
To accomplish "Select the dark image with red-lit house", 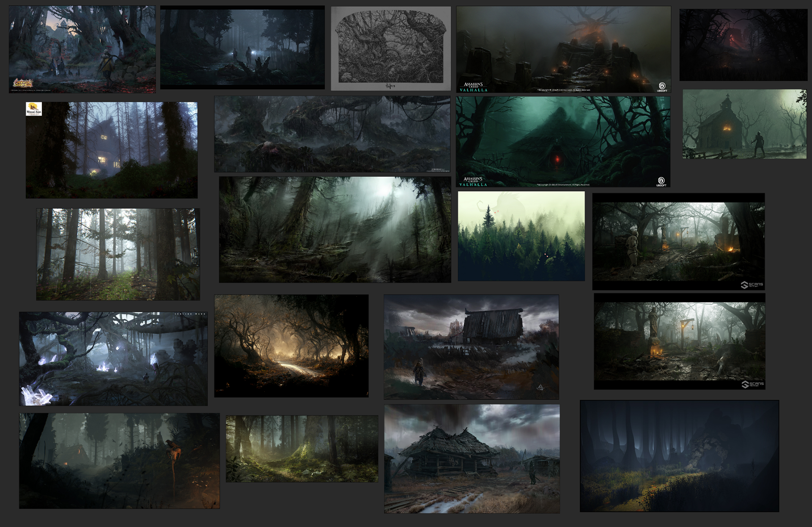I will [743, 45].
